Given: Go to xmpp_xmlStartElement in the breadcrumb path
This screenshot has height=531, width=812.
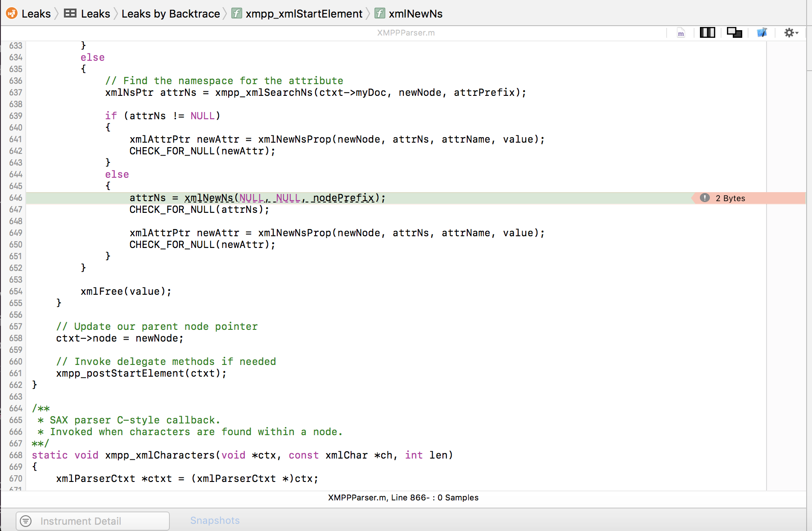Looking at the screenshot, I should click(304, 14).
